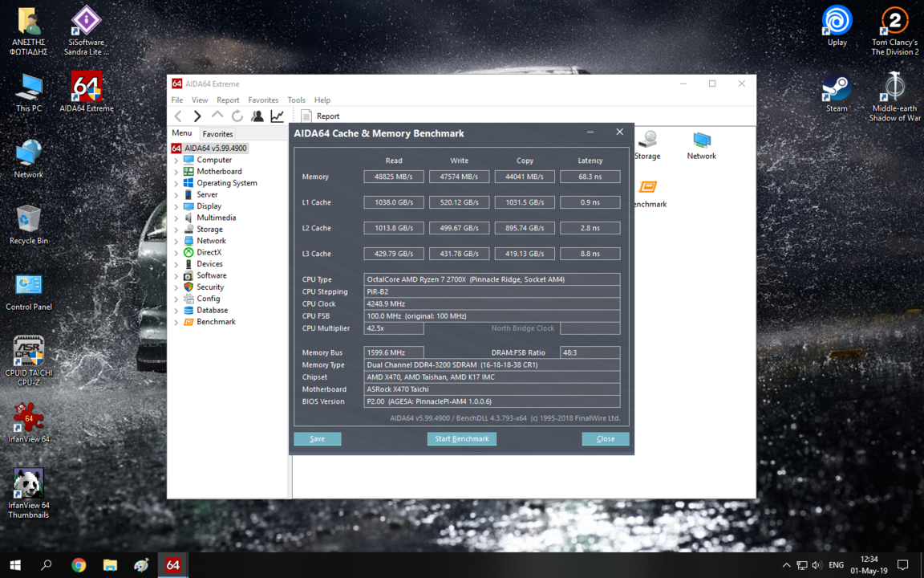Select the Software tree item
The height and width of the screenshot is (578, 924).
205,275
